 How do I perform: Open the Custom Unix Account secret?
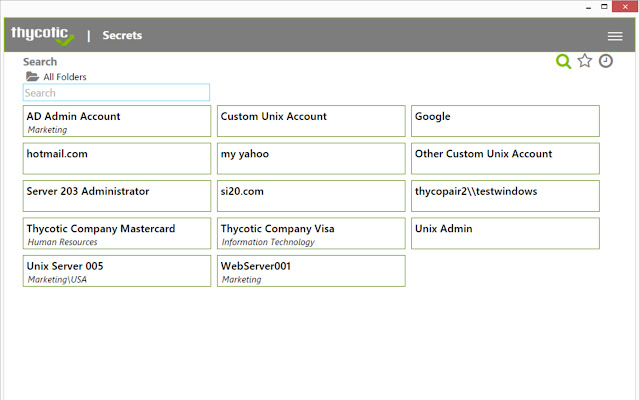[311, 121]
